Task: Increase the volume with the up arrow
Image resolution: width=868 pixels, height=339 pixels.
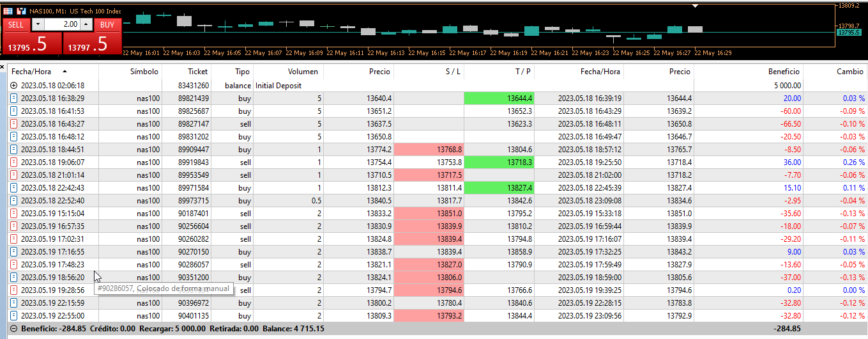Action: click(87, 24)
